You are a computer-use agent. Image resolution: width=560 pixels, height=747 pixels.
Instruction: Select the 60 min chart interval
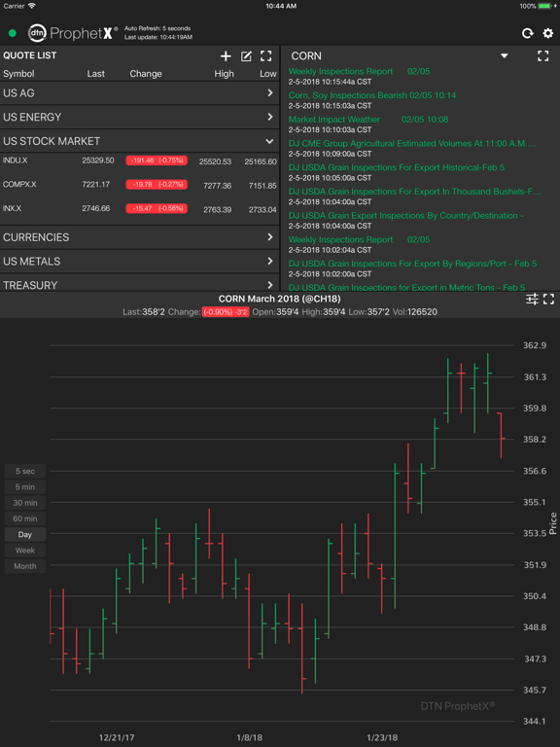click(x=25, y=518)
